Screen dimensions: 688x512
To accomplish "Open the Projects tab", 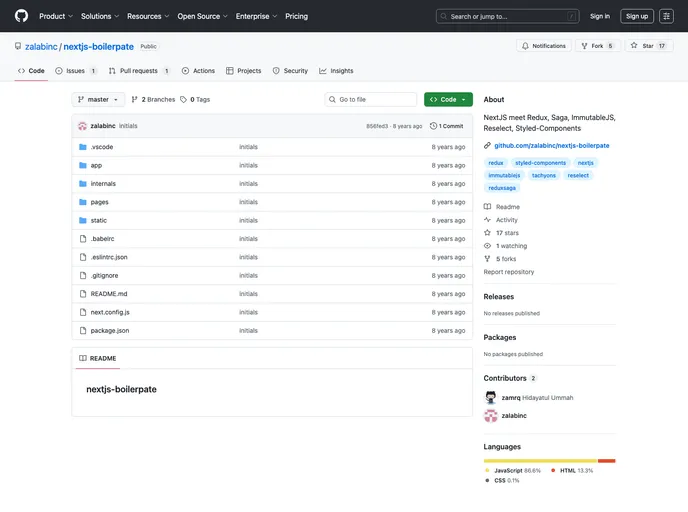I will tap(244, 71).
